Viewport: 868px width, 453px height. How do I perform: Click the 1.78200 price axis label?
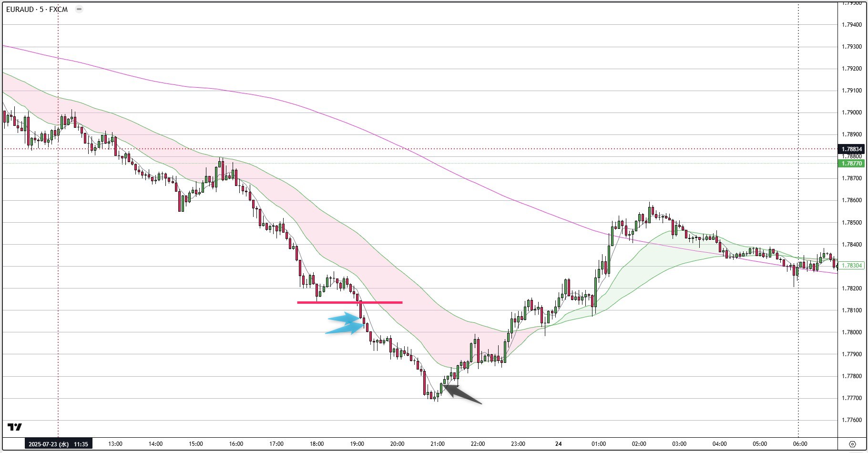852,288
